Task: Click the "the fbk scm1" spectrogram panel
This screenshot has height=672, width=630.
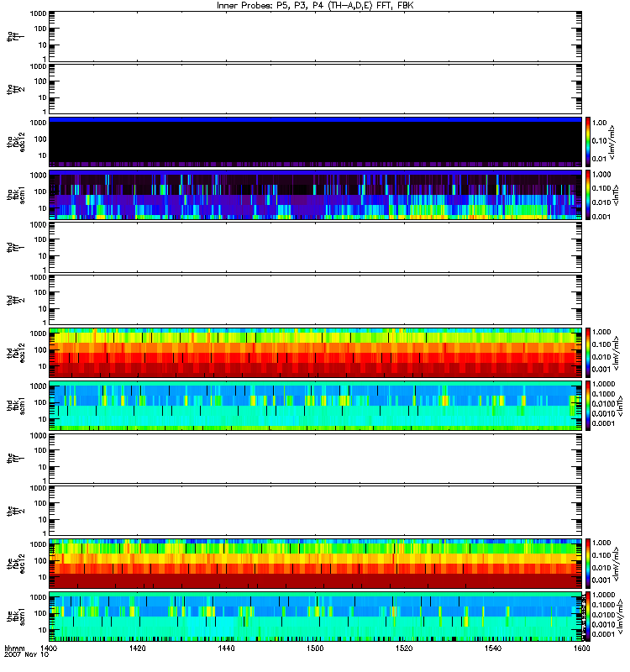Action: click(316, 617)
